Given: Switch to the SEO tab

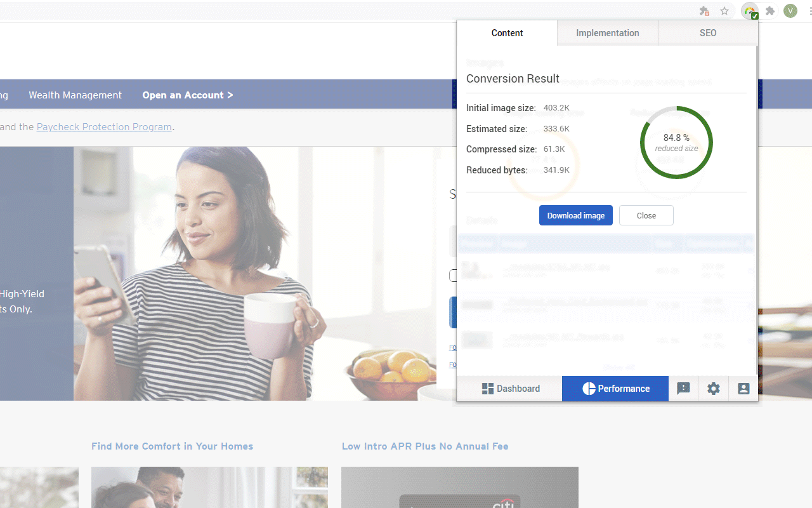Looking at the screenshot, I should (x=708, y=32).
